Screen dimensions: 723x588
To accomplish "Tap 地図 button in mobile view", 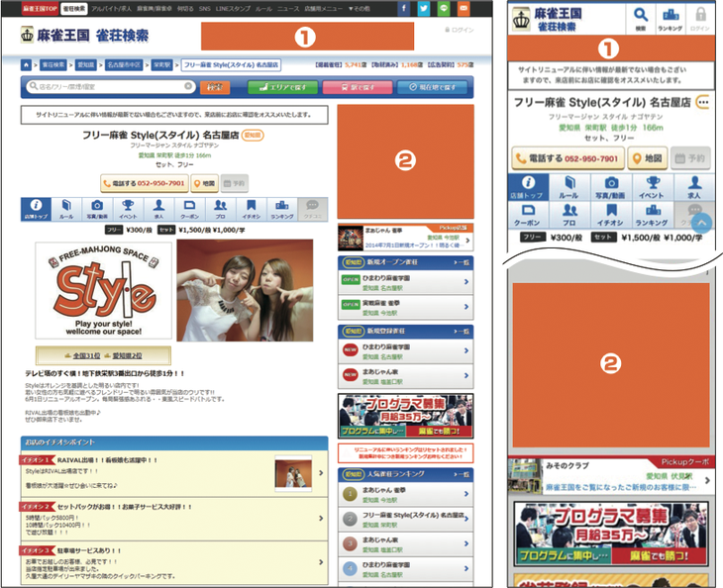I will click(648, 158).
